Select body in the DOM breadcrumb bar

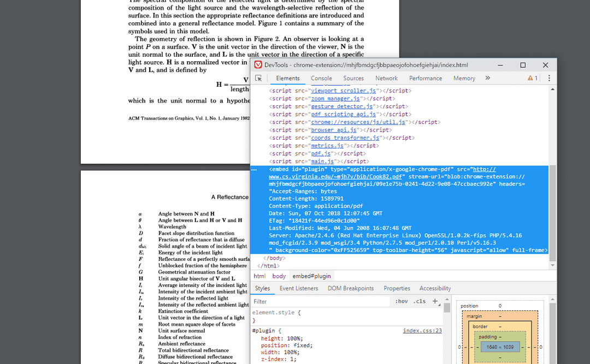279,276
